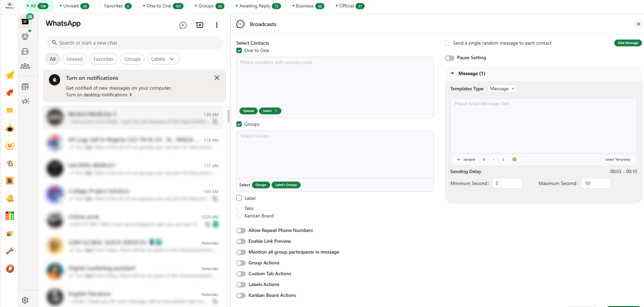Screen dimensions: 644x307
Task: Apply bold formatting with B button
Action: pos(484,160)
